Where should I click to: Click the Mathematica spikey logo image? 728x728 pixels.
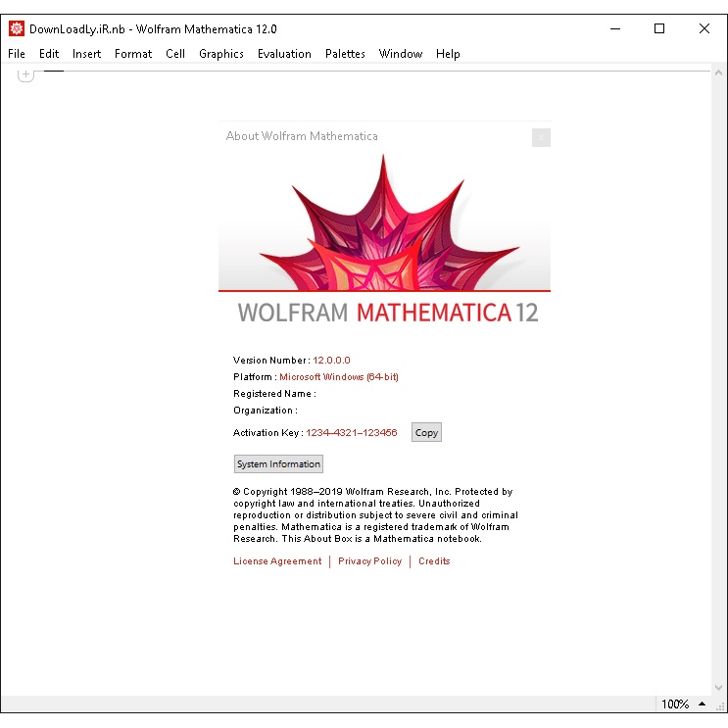[384, 222]
